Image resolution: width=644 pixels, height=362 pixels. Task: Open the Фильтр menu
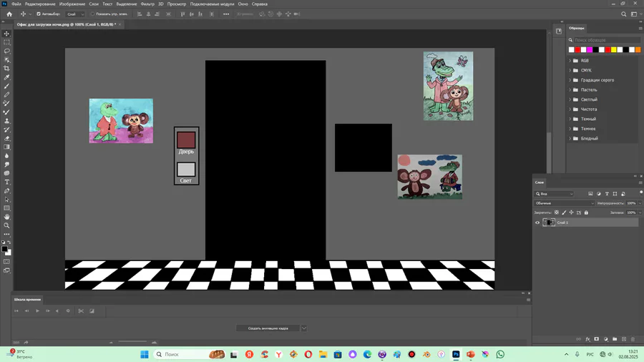tap(147, 4)
